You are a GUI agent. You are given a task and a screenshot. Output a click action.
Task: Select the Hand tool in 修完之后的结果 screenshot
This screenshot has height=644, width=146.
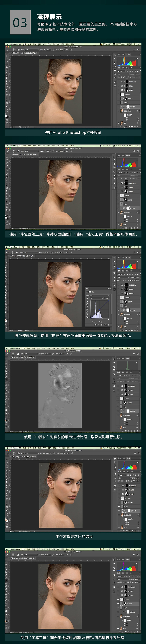pos(7,510)
